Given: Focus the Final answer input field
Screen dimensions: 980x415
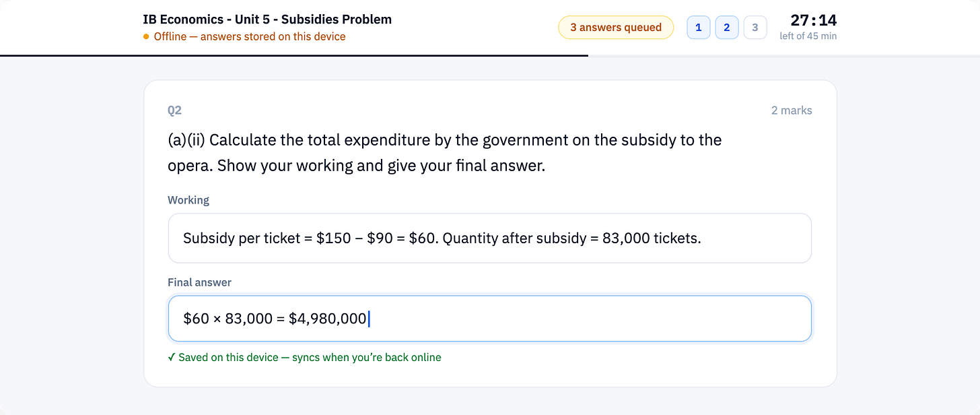Looking at the screenshot, I should [x=490, y=319].
